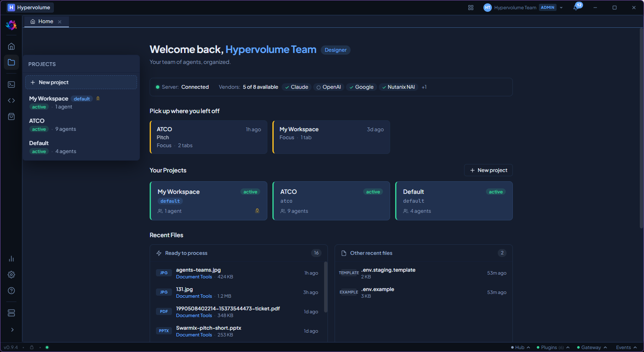Viewport: 644px width, 352px height.
Task: Open the Terminal icon in the sidebar
Action: click(11, 85)
